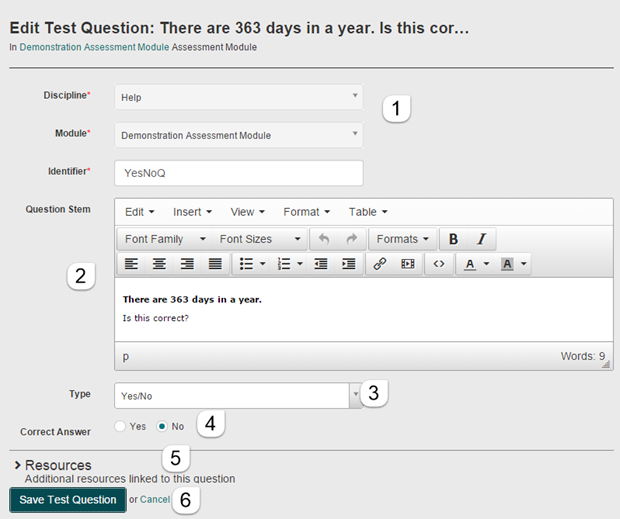Viewport: 620px width, 519px height.
Task: Click the Cancel link
Action: click(155, 499)
